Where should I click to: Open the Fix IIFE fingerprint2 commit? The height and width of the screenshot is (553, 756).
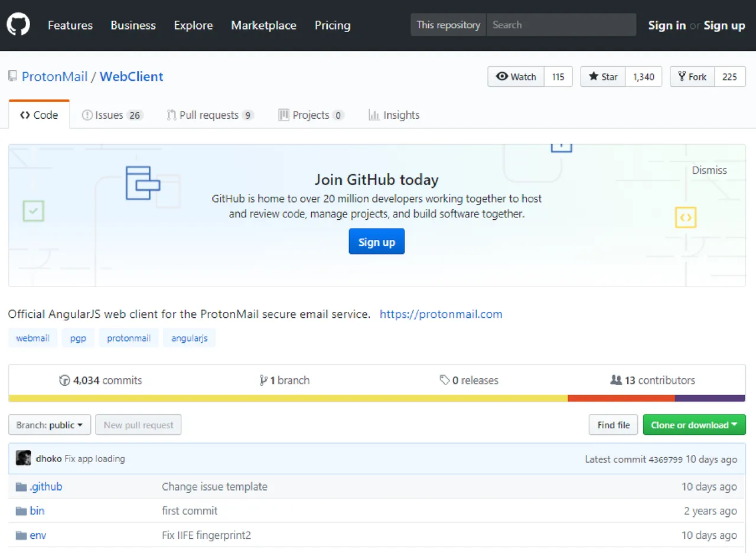tap(207, 535)
